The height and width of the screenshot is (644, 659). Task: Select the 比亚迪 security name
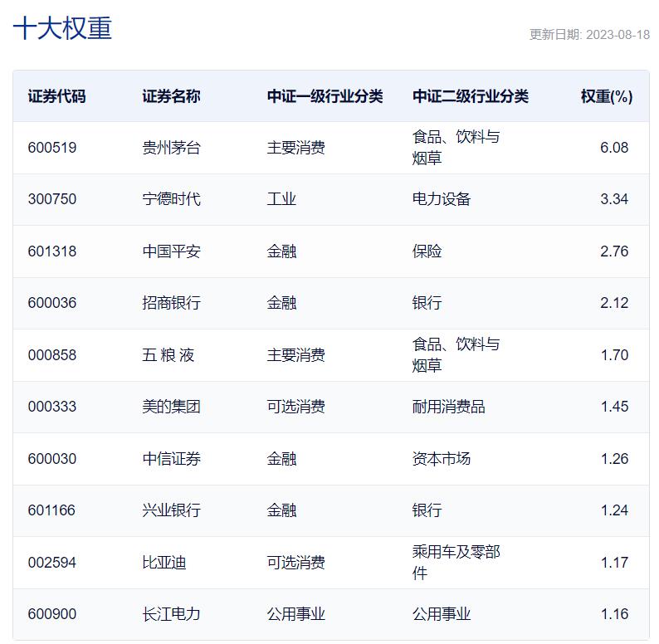164,563
